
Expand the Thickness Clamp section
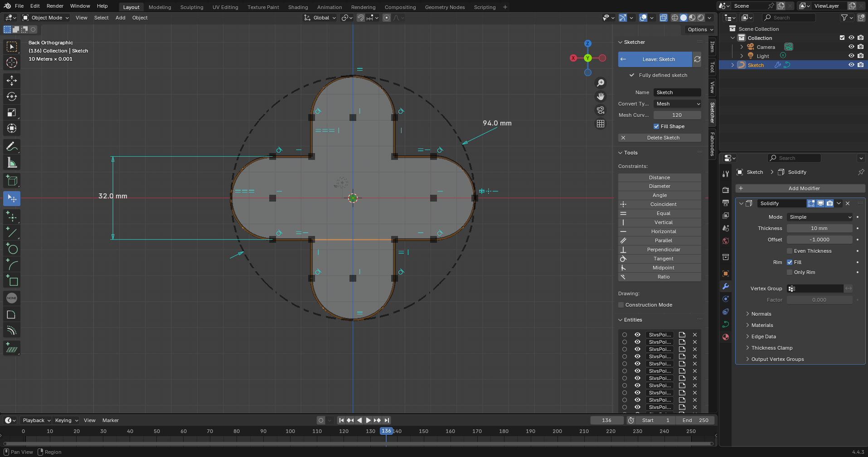coord(772,348)
